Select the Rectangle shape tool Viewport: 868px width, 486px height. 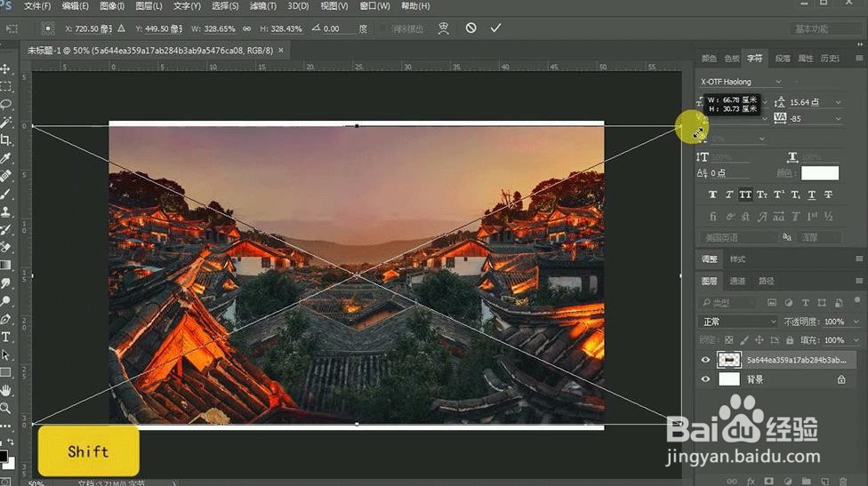tap(5, 372)
